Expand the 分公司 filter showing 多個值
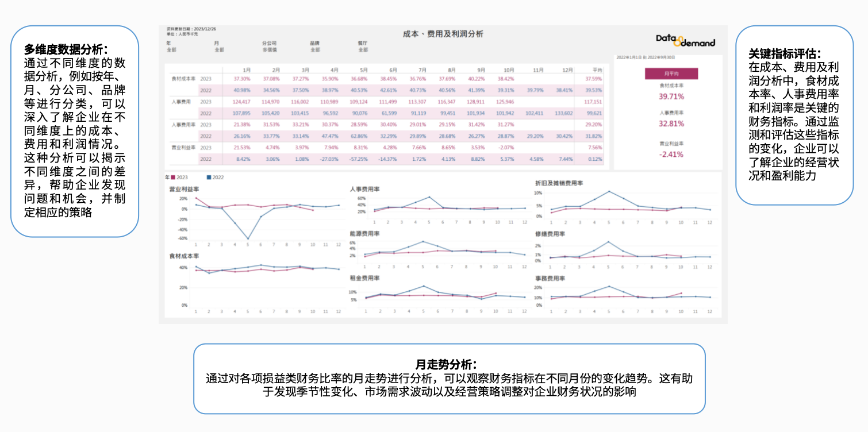868x432 pixels. pos(269,50)
